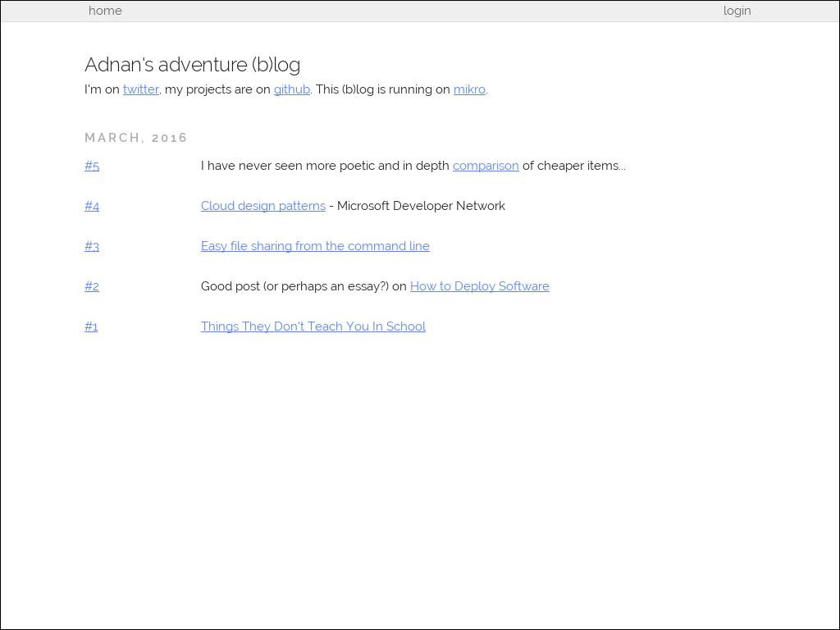
Task: Open Adnan's twitter profile
Action: [x=140, y=89]
